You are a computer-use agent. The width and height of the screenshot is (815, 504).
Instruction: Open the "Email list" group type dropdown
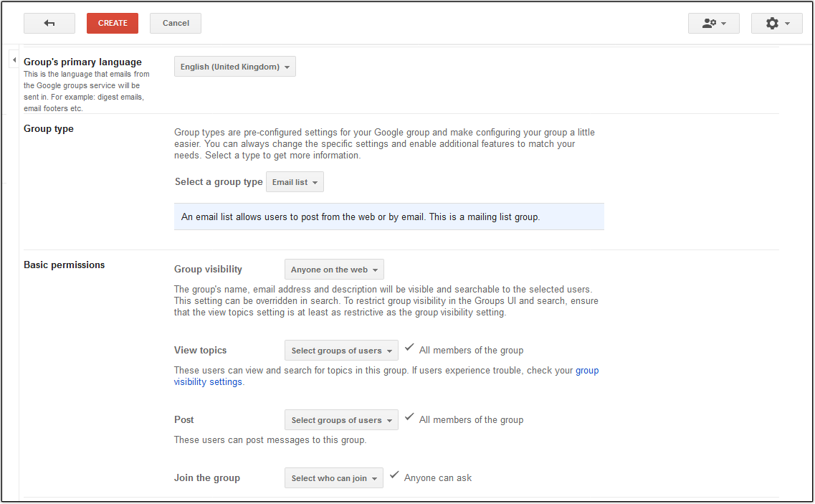(x=294, y=181)
